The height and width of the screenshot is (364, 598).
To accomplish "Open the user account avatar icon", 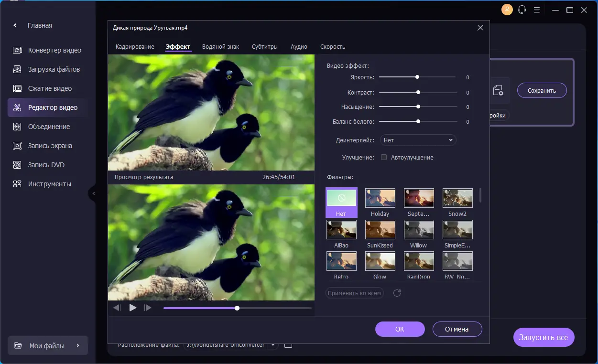I will (507, 10).
